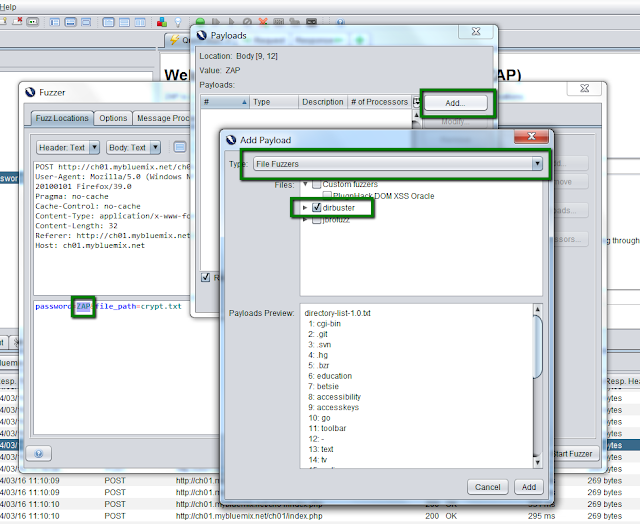The image size is (640, 524).
Task: Click the history timestamp 4/03/16 11:10:09 first row
Action: pyautogui.click(x=30, y=480)
